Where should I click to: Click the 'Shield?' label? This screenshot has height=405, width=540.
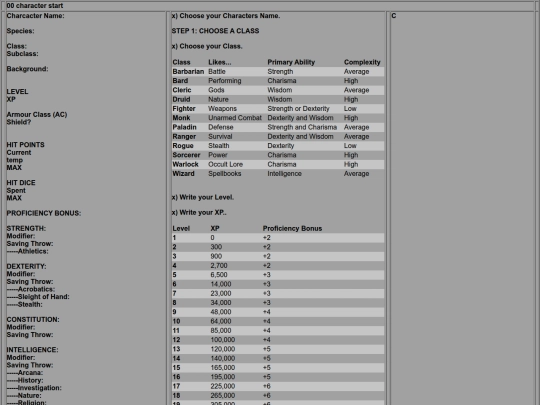coord(19,122)
